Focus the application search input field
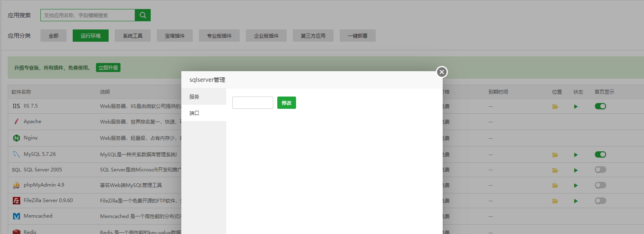Viewport: 644px width, 234px height. [x=88, y=15]
